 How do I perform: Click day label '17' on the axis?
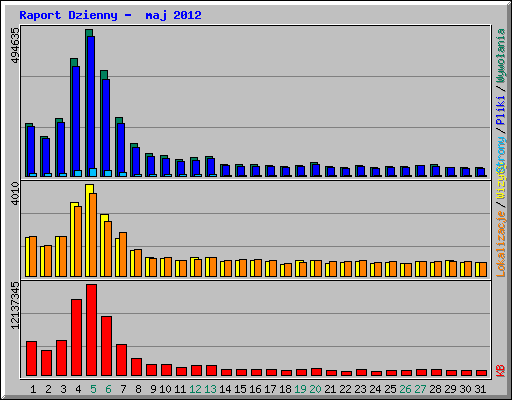270,389
